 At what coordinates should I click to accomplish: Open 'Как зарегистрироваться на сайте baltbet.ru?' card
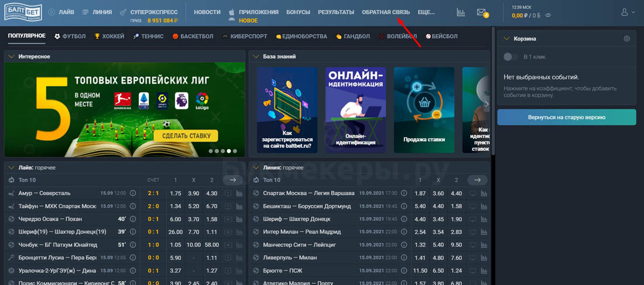coord(287,110)
